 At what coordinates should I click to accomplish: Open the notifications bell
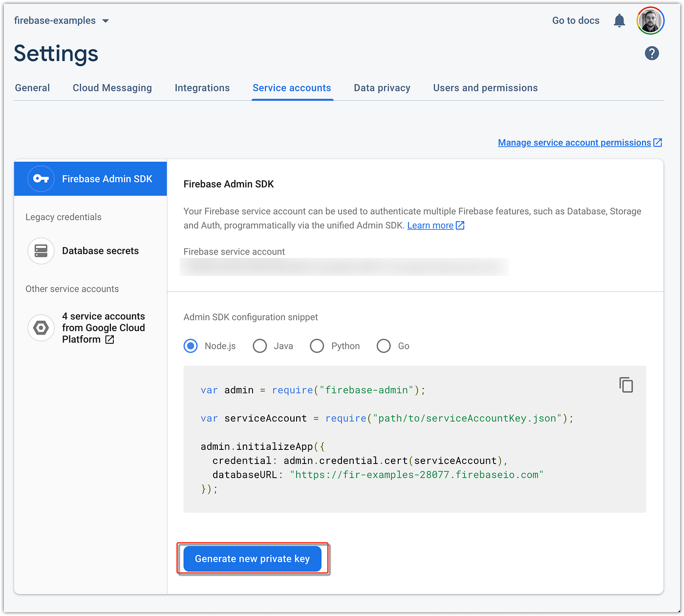[620, 21]
